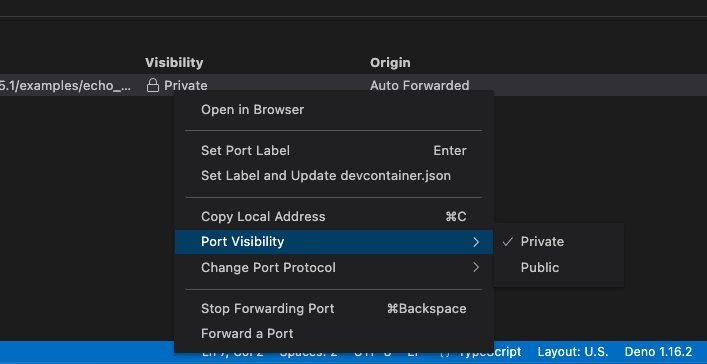Click the Layout: U.S. status bar item
707x364 pixels.
tap(573, 352)
